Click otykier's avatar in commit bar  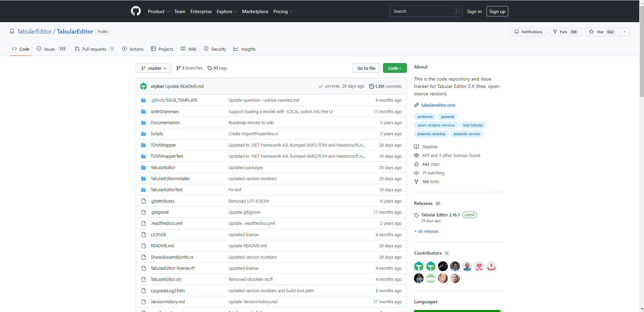click(143, 86)
